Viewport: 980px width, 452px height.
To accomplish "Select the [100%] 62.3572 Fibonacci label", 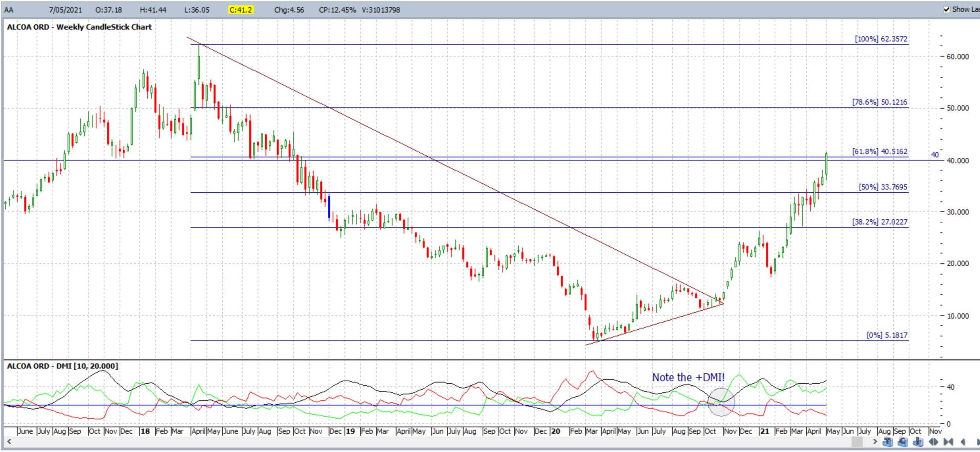I will (881, 39).
